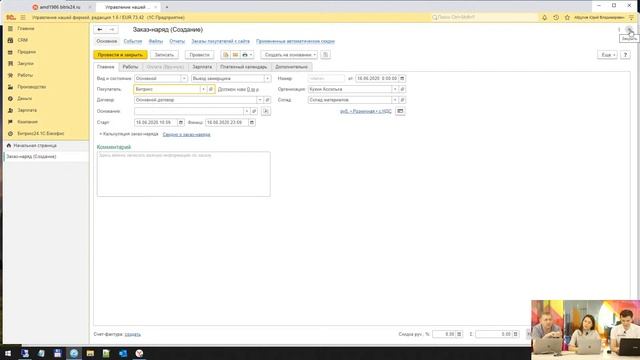Switch to the Платежный календарь tab
The image size is (640, 360).
tap(243, 67)
